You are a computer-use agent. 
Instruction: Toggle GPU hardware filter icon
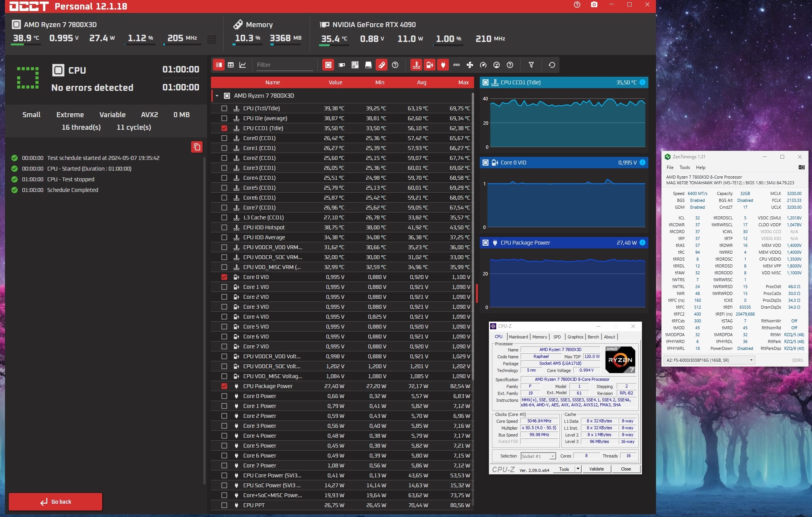[x=342, y=65]
